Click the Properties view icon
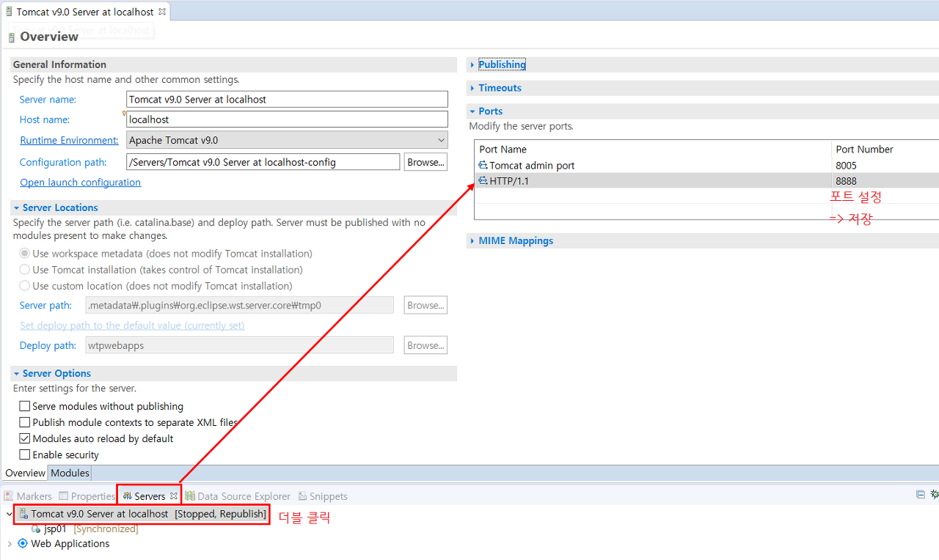Screen dimensions: 939x560 64,496
